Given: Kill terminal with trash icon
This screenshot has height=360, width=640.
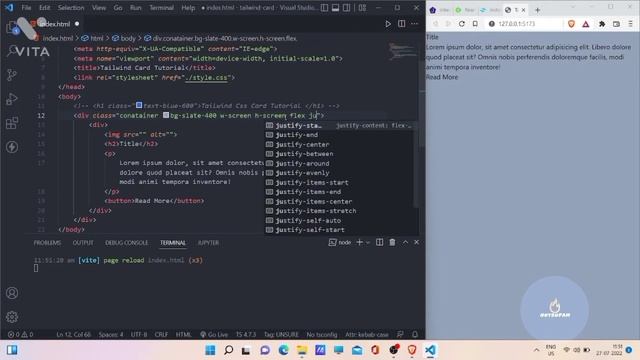Looking at the screenshot, I should pos(392,242).
